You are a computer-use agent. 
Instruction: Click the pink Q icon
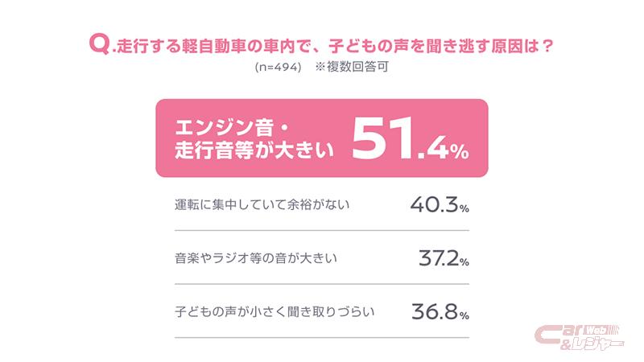click(98, 46)
